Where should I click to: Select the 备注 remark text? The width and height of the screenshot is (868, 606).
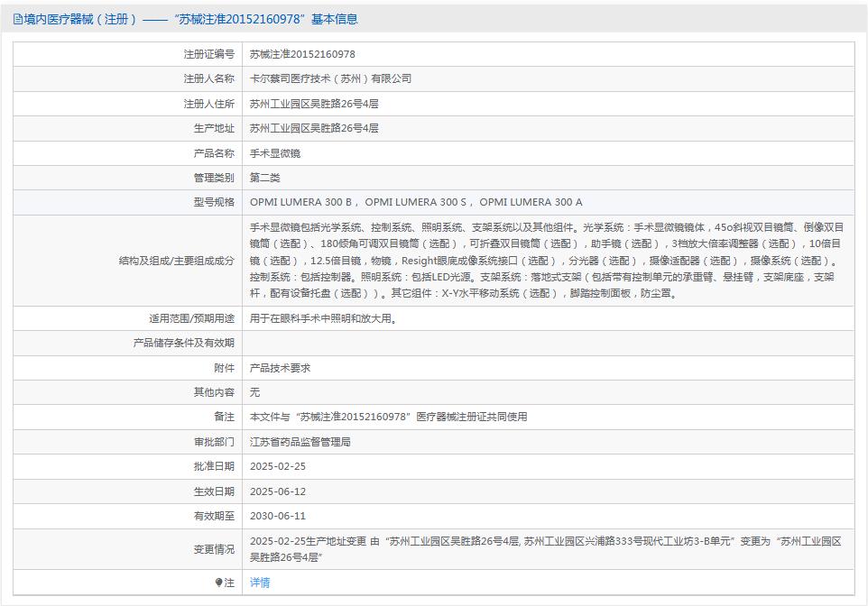click(x=388, y=417)
